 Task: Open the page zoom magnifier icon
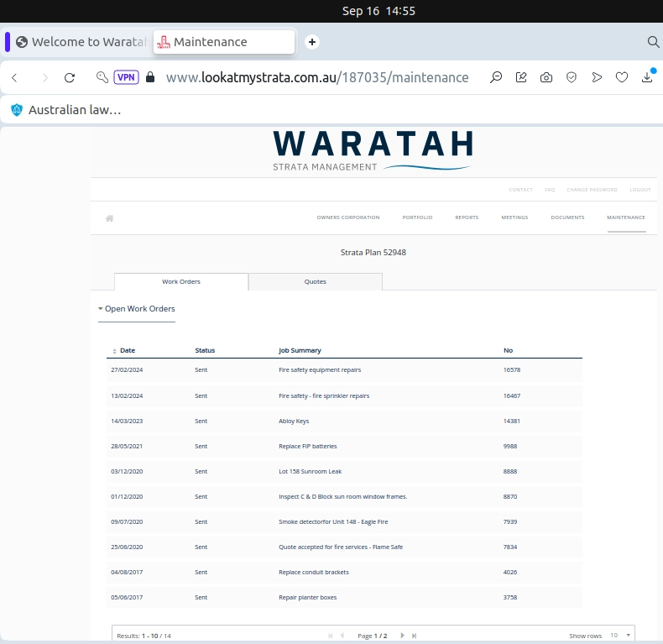point(495,77)
